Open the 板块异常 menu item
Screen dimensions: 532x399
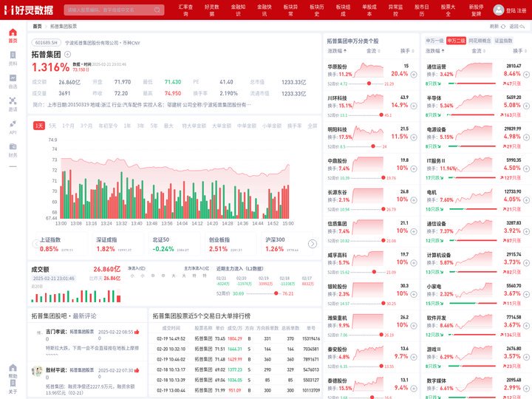[x=290, y=10]
